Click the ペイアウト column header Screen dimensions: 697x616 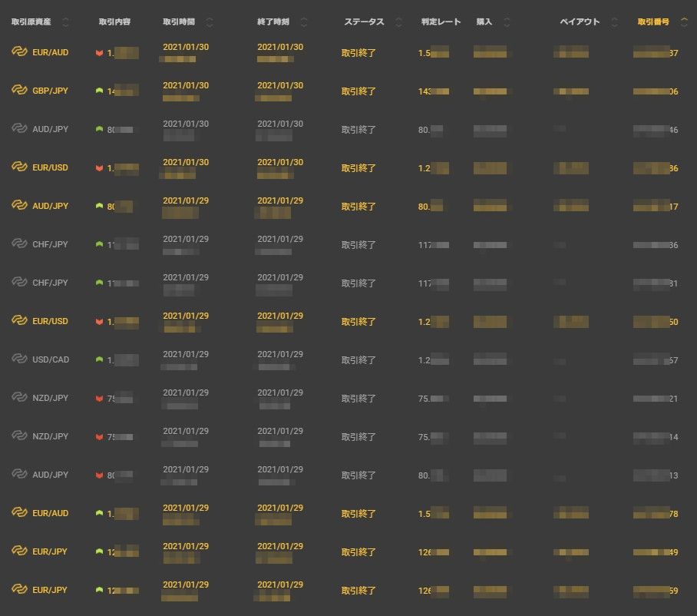point(580,22)
